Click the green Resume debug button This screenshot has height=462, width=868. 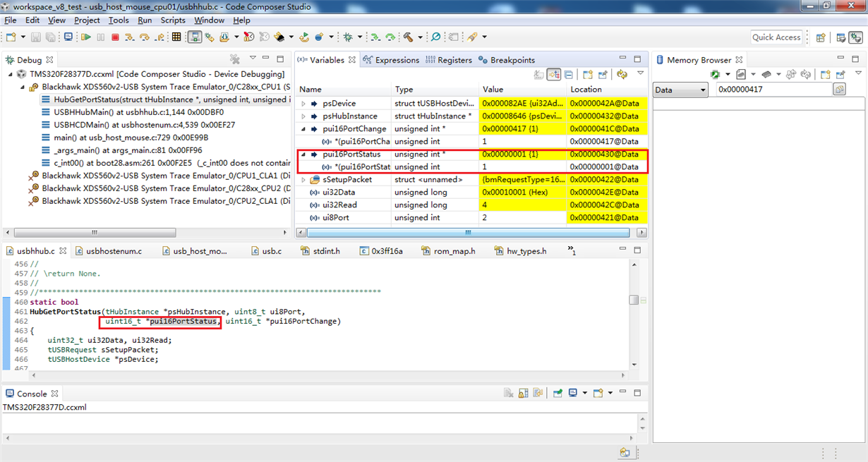[86, 37]
